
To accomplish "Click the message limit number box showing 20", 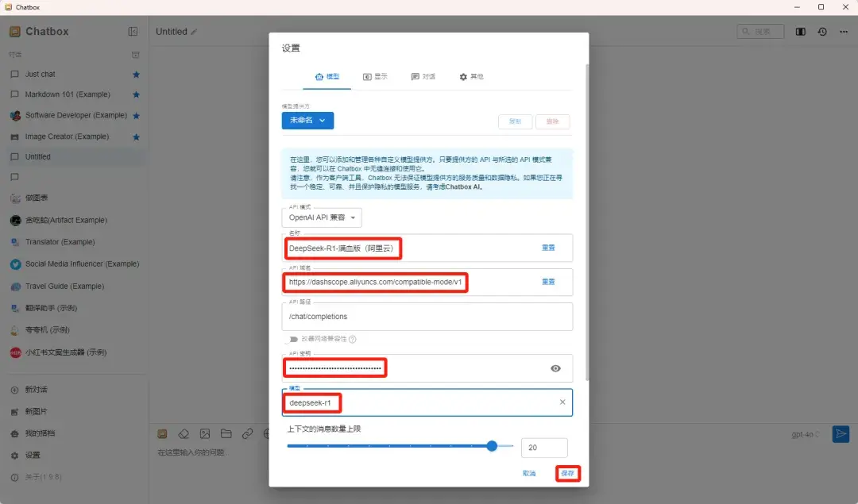I will click(x=544, y=448).
